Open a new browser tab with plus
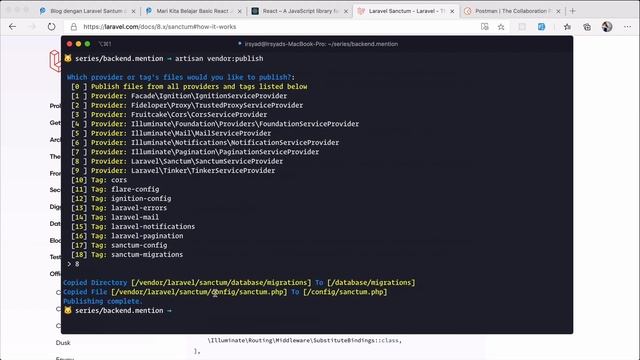 [x=572, y=11]
